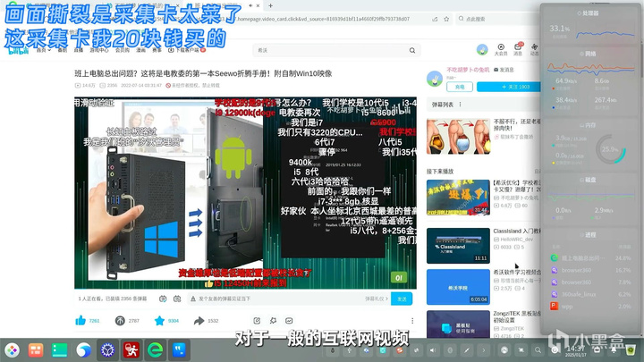Viewport: 644px width, 362px height.
Task: Click the clock showing 14:37 in taskbar
Action: coord(576,350)
